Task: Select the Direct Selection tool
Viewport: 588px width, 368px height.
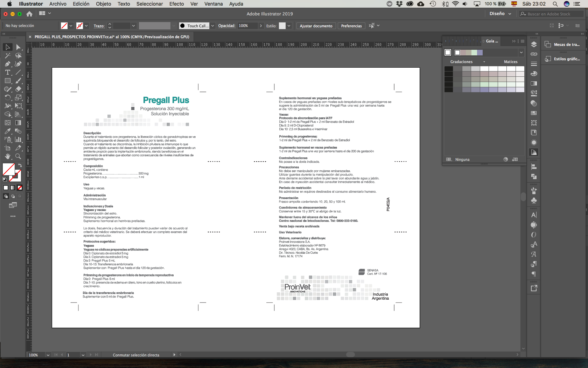Action: tap(18, 47)
